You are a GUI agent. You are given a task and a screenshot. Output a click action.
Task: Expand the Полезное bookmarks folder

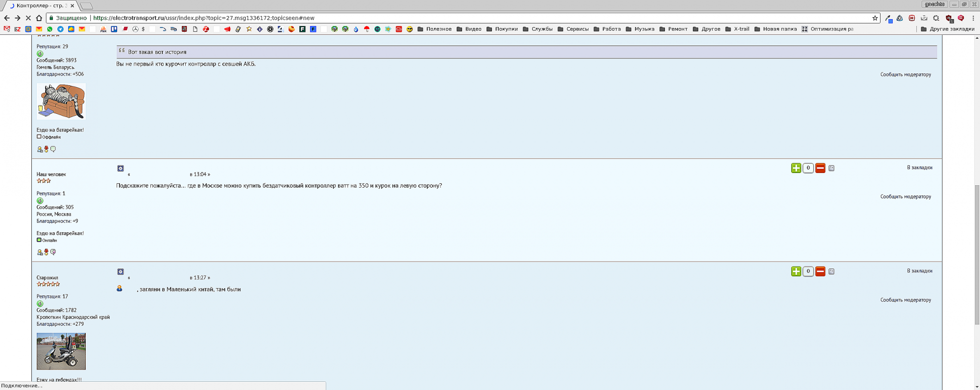click(x=434, y=29)
